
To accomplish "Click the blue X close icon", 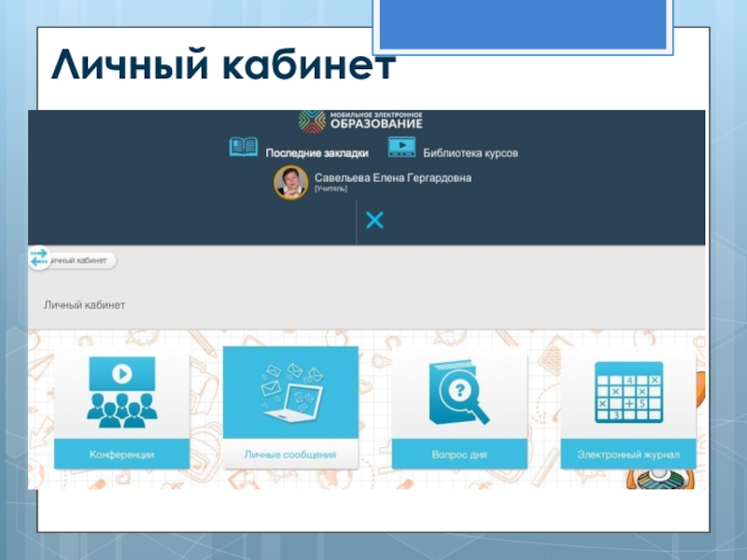I will click(374, 220).
